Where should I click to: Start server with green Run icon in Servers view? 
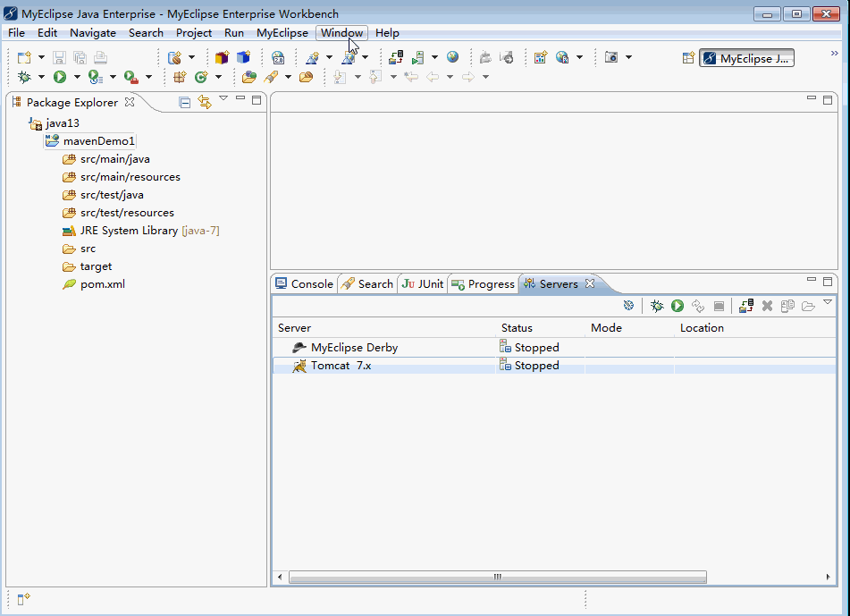[x=677, y=306]
